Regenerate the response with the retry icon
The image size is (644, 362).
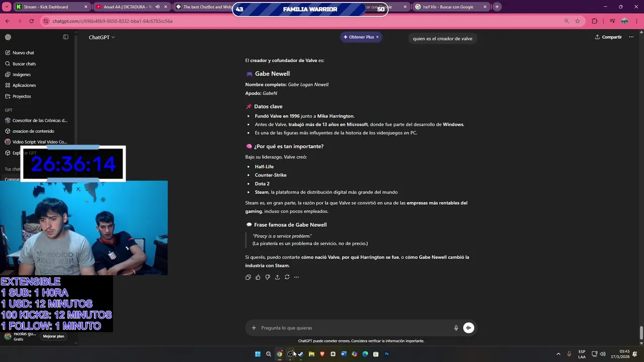tap(287, 277)
